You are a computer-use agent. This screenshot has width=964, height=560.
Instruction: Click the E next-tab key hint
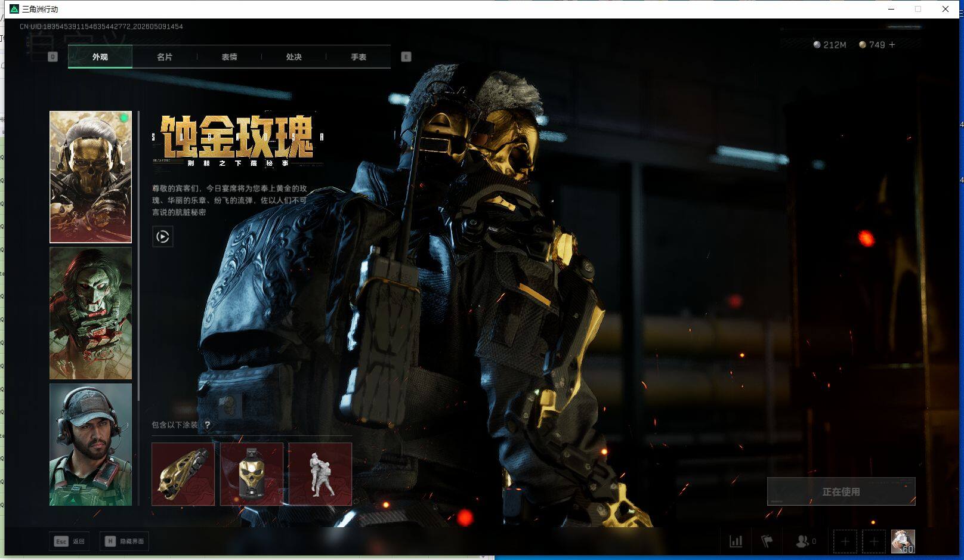click(x=406, y=57)
